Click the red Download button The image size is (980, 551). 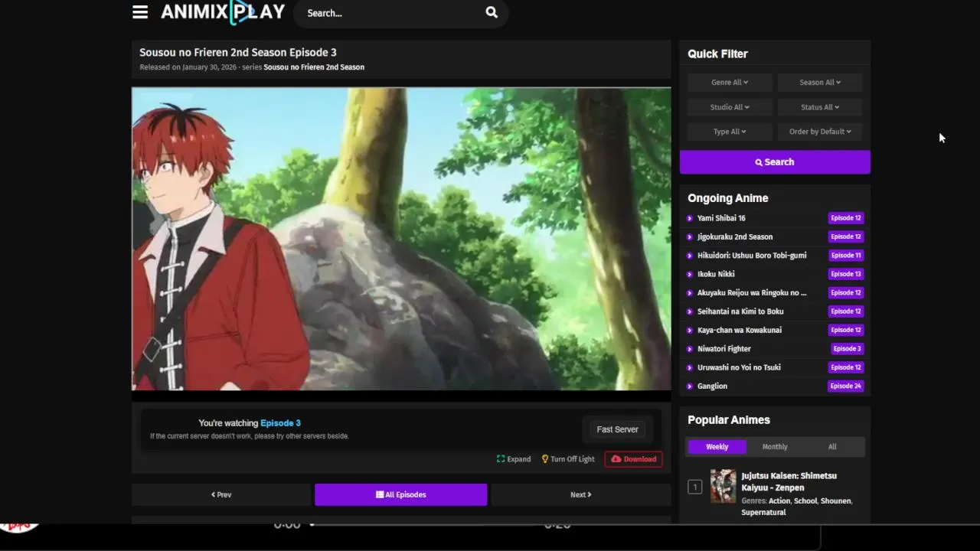(x=633, y=459)
